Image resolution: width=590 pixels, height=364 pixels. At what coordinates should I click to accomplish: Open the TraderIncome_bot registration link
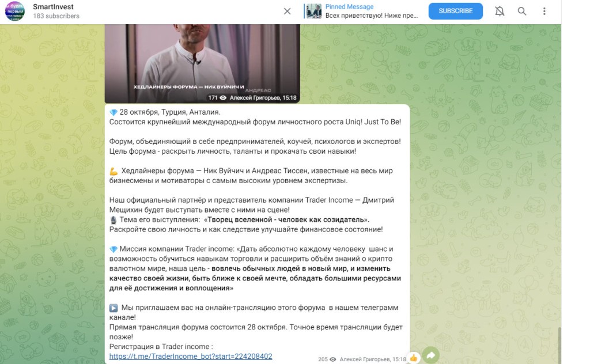click(x=191, y=356)
